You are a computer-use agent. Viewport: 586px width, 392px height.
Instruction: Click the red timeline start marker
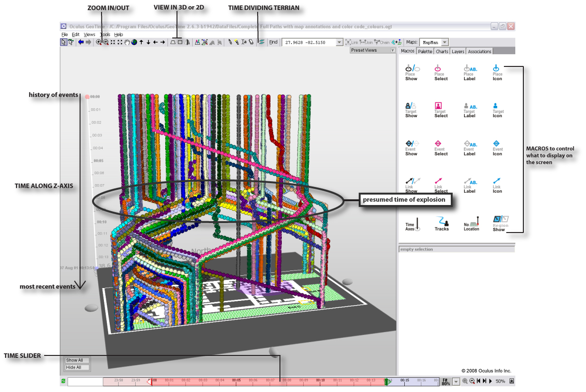pos(150,381)
